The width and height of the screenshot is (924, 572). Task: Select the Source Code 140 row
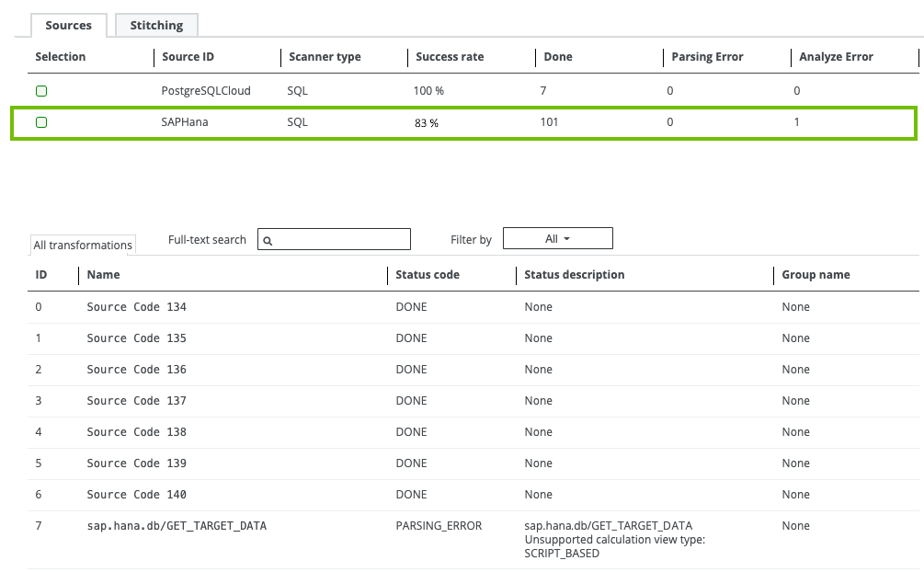point(136,495)
